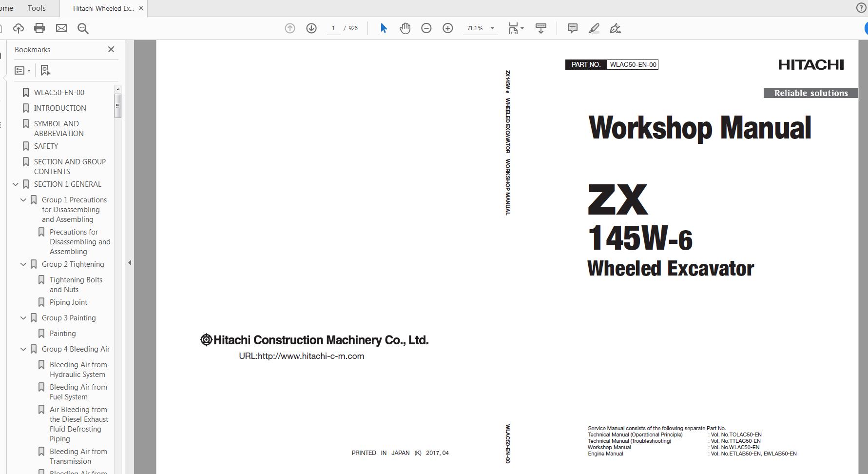Viewport: 868px width, 474px height.
Task: Open SYMBOL AND ABBREVIATION bookmark
Action: (x=58, y=128)
